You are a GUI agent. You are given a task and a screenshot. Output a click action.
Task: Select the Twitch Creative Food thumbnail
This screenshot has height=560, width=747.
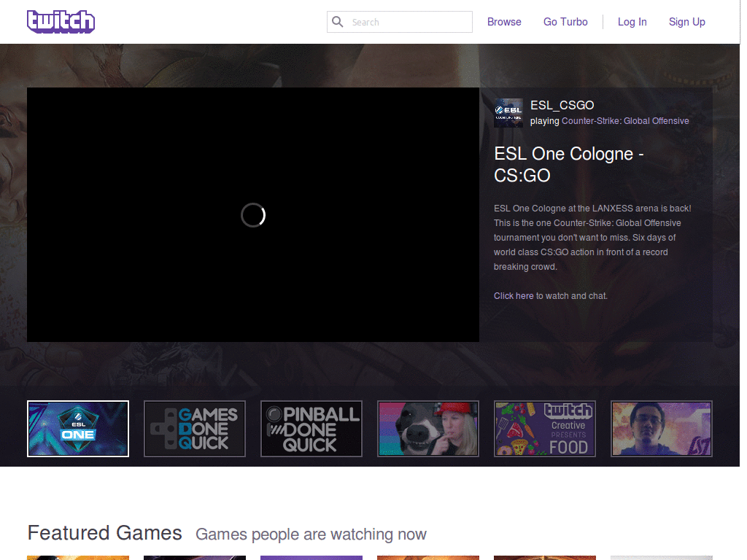(x=545, y=429)
